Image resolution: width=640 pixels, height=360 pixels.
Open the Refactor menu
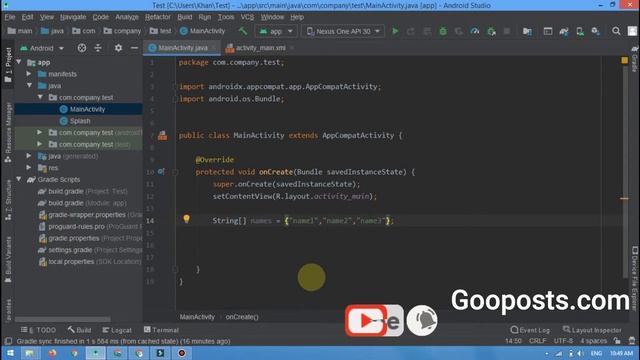158,17
